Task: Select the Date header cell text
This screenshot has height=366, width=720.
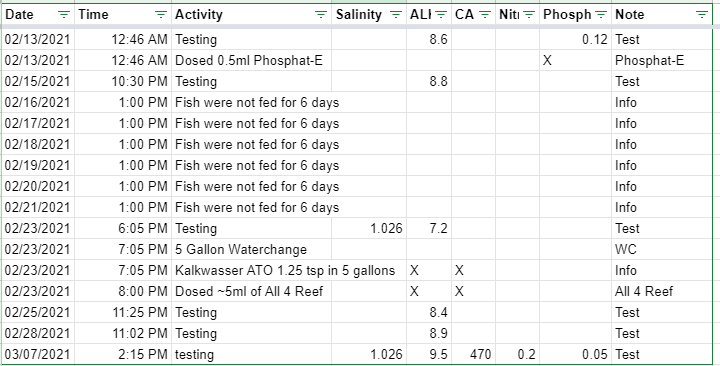Action: (x=19, y=15)
